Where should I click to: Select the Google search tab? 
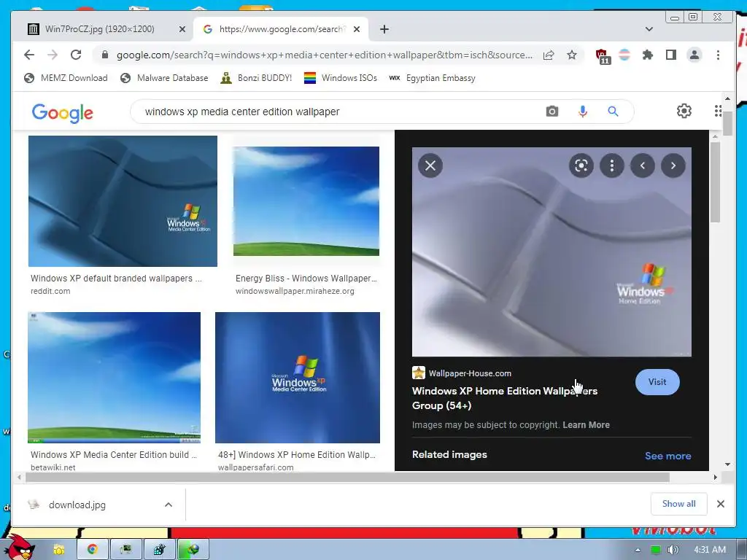click(x=281, y=29)
